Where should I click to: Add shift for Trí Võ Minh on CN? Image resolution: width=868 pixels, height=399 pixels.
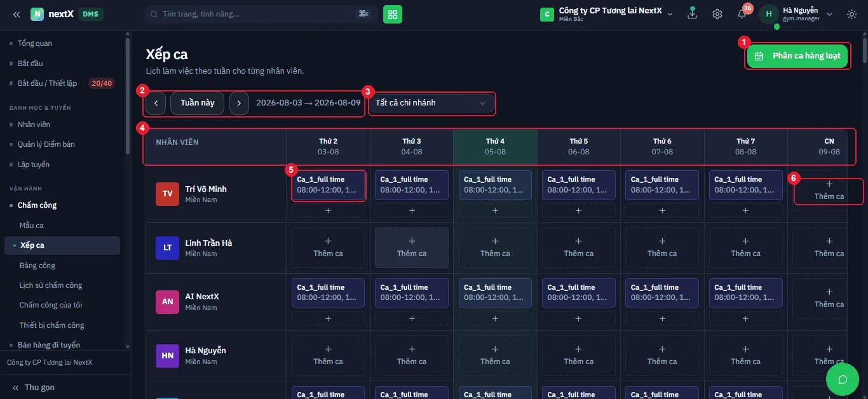(x=829, y=190)
